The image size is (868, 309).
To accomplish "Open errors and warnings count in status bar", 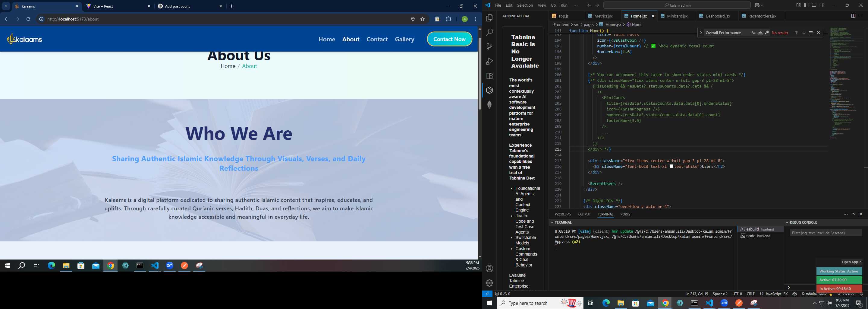I will pyautogui.click(x=502, y=294).
